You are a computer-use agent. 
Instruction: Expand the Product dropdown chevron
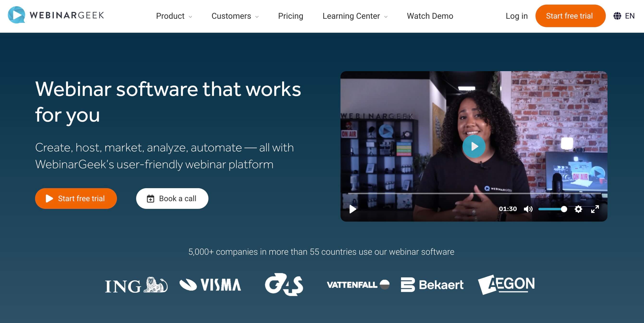tap(190, 17)
